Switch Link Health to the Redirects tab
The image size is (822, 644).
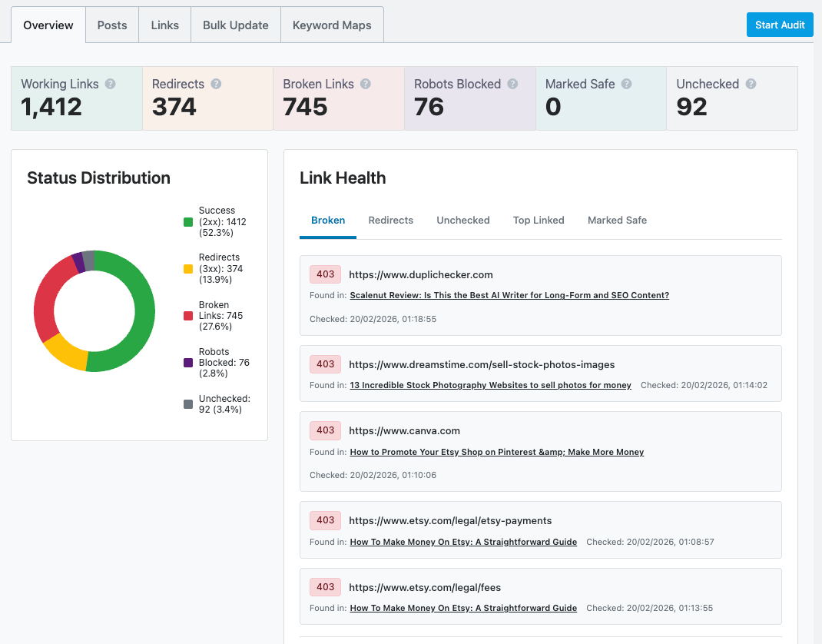[x=390, y=220]
